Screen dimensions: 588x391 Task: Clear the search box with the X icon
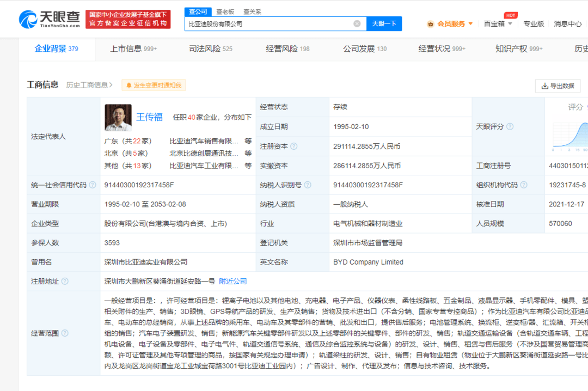tap(357, 23)
